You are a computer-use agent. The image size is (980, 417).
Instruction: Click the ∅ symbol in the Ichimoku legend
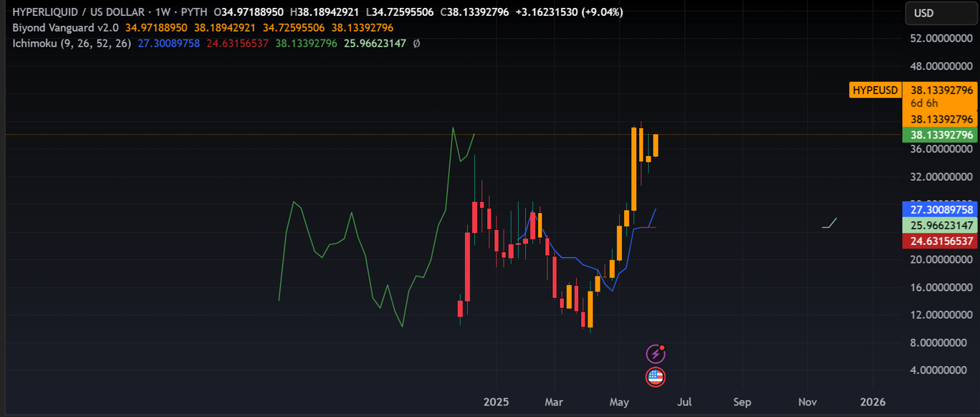416,43
